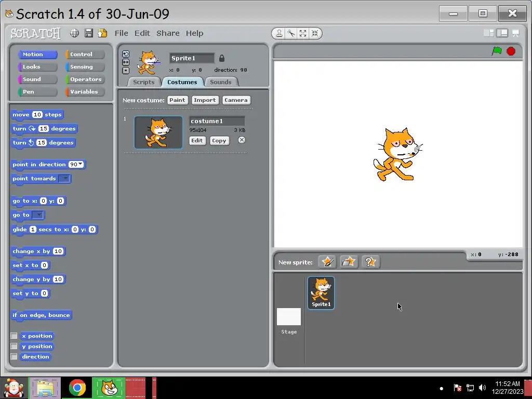Click the Paint new costume button
This screenshot has width=532, height=399.
pos(178,100)
